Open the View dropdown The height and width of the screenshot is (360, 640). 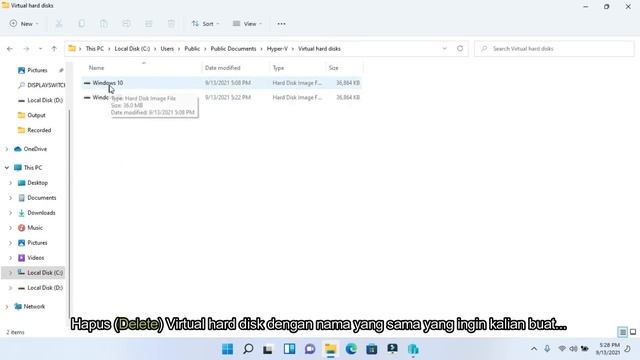tap(247, 24)
